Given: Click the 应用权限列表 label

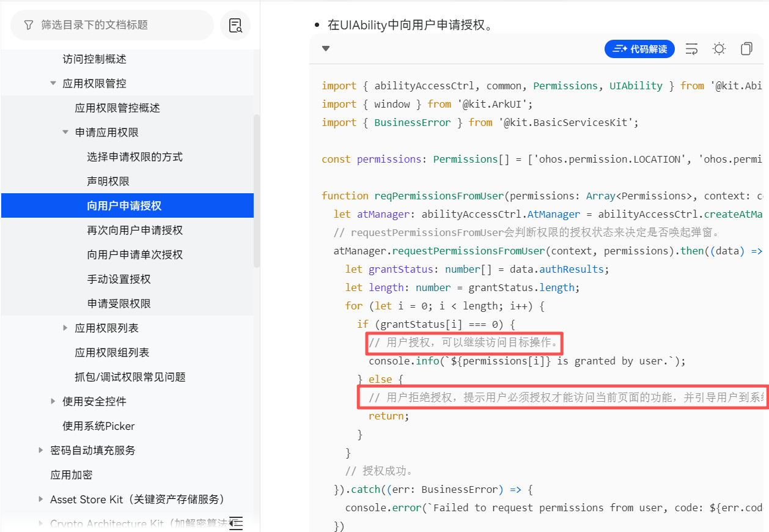Looking at the screenshot, I should coord(106,328).
